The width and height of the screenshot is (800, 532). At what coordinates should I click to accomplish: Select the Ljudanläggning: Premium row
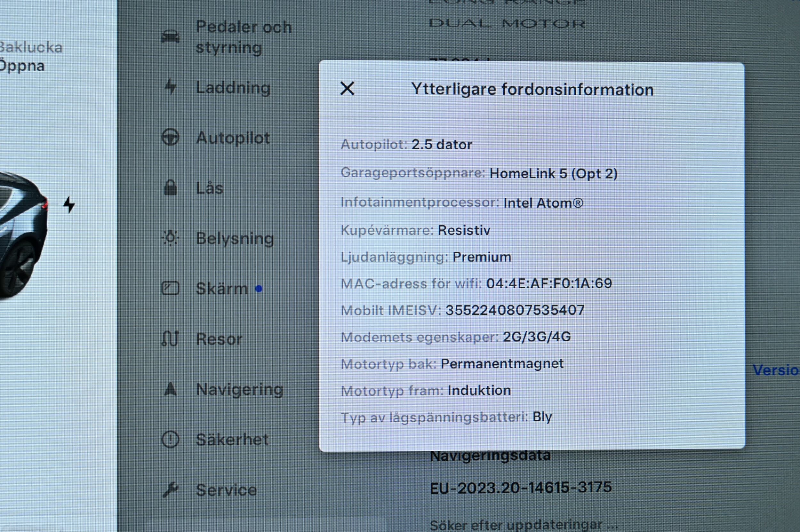click(x=426, y=257)
